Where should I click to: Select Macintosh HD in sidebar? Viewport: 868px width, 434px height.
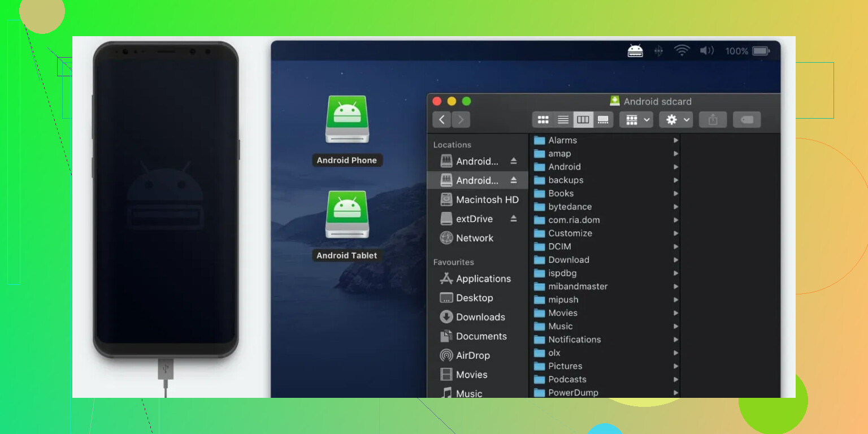[478, 199]
